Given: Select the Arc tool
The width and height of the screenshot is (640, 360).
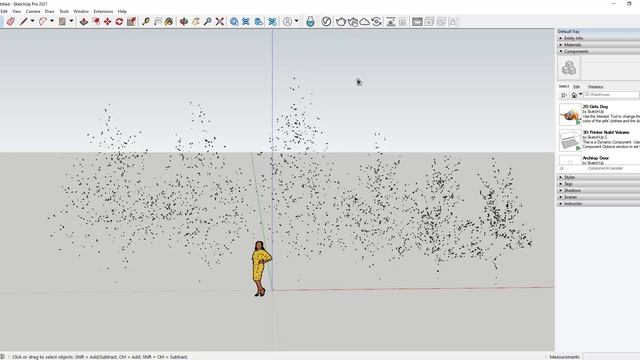Looking at the screenshot, I should point(42,22).
